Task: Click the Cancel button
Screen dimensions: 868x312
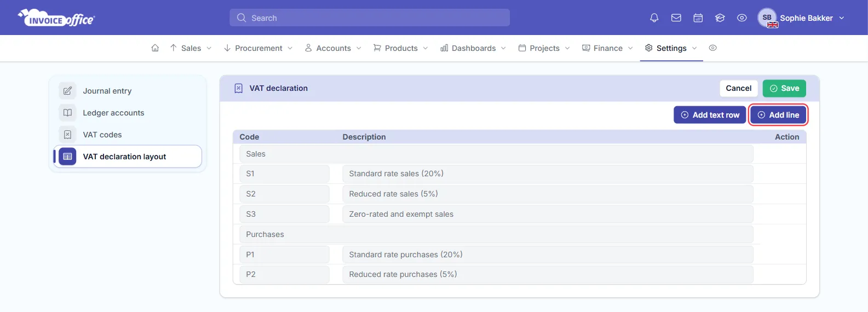Action: click(739, 88)
